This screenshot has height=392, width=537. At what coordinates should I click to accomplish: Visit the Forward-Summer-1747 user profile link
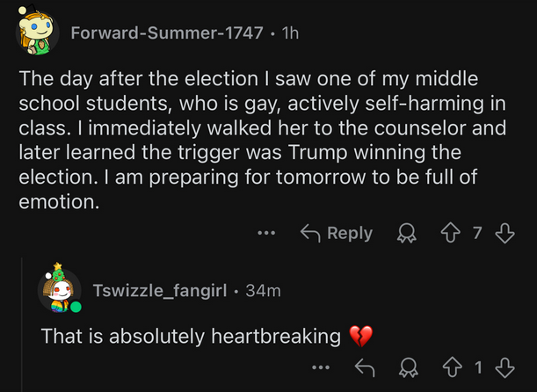(x=166, y=33)
